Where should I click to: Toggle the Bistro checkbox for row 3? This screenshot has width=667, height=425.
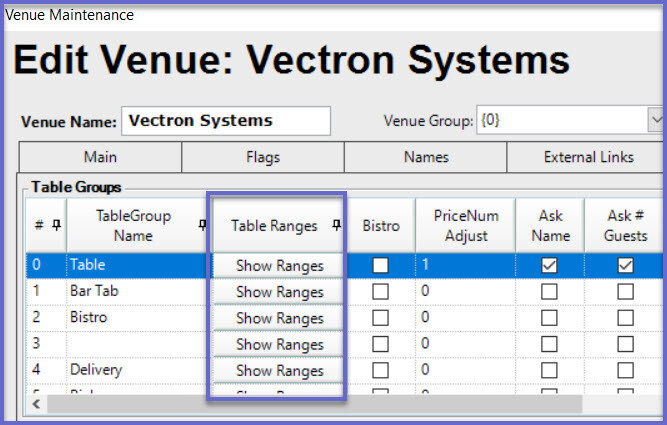380,344
